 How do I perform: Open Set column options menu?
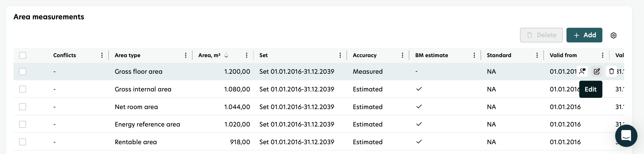coord(340,55)
